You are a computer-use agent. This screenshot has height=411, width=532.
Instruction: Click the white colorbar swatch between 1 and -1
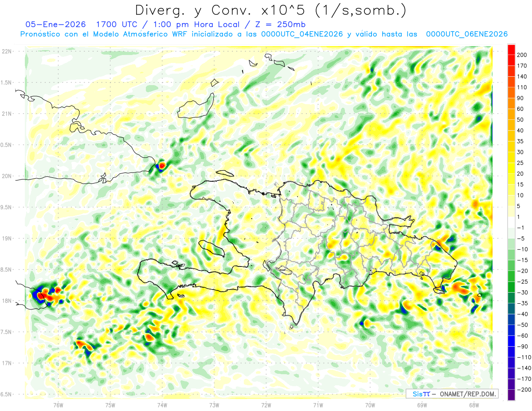(511, 222)
